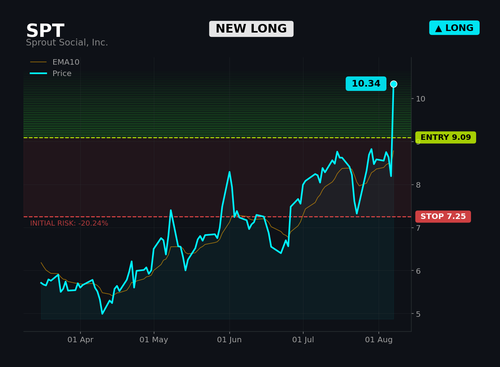Click the NEW LONG badge
The width and height of the screenshot is (500, 367).
pos(251,29)
